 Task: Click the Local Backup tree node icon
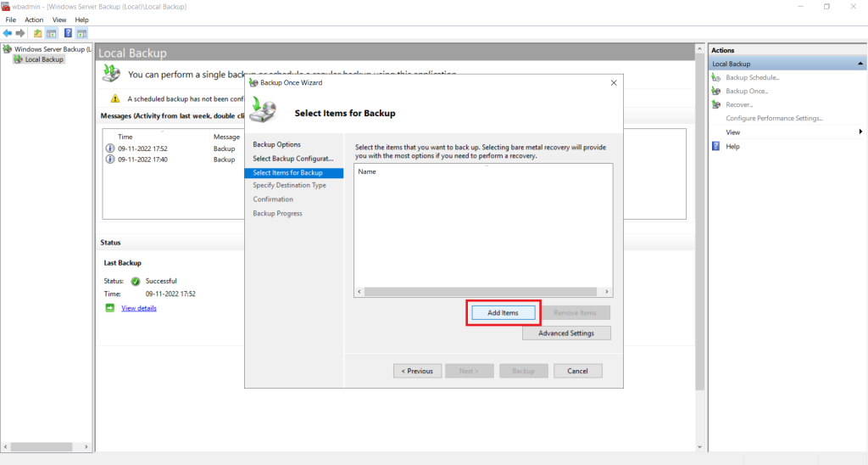[18, 59]
